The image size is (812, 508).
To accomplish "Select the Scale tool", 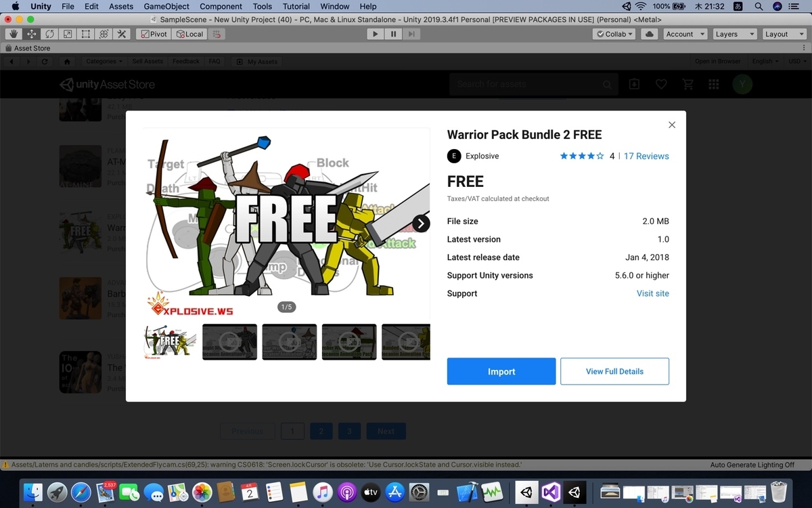I will pyautogui.click(x=68, y=34).
